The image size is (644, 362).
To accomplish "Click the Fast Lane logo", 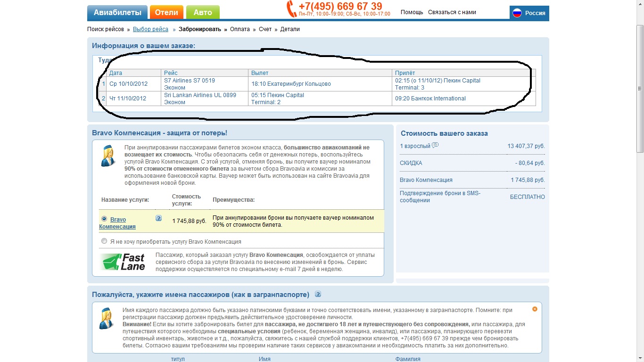I will (x=123, y=262).
